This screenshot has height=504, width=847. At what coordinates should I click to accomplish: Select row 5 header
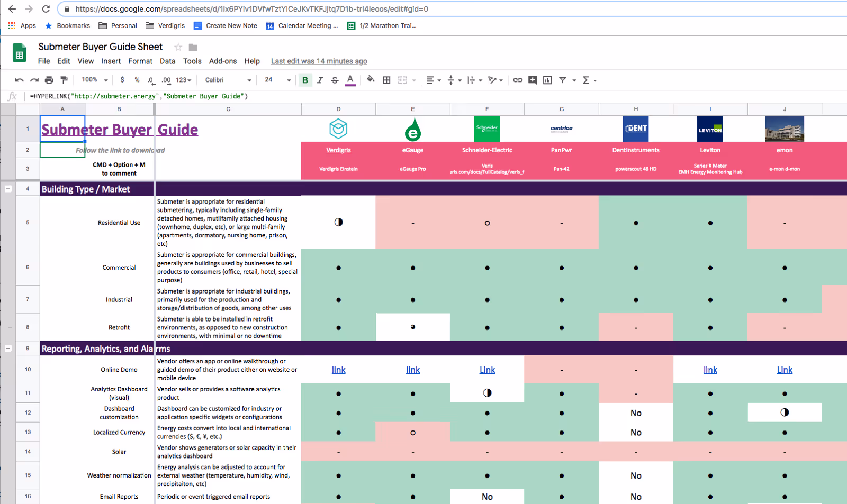[x=28, y=222]
